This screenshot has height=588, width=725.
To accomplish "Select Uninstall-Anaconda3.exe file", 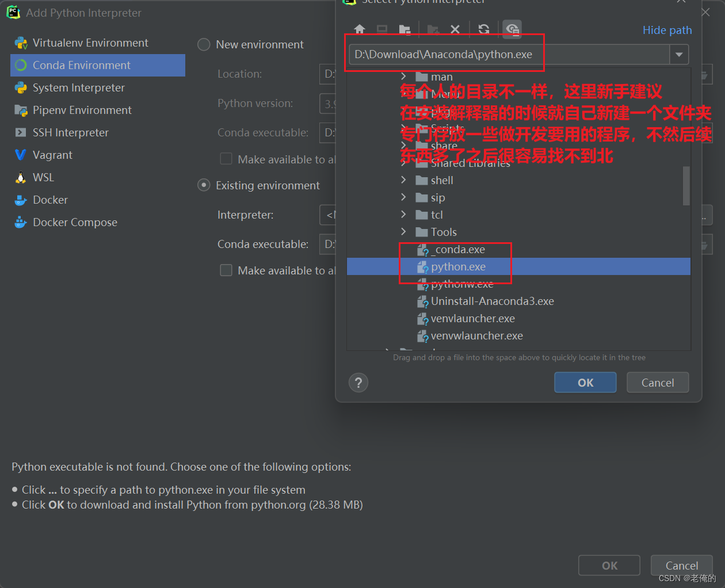I will pyautogui.click(x=492, y=301).
